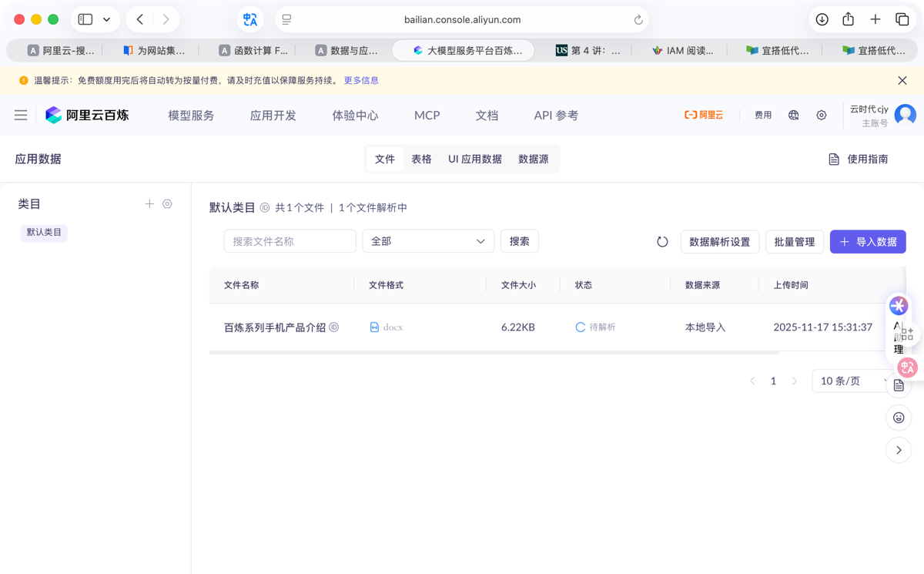This screenshot has width=924, height=574.
Task: Click the docx file format icon
Action: coord(374,327)
